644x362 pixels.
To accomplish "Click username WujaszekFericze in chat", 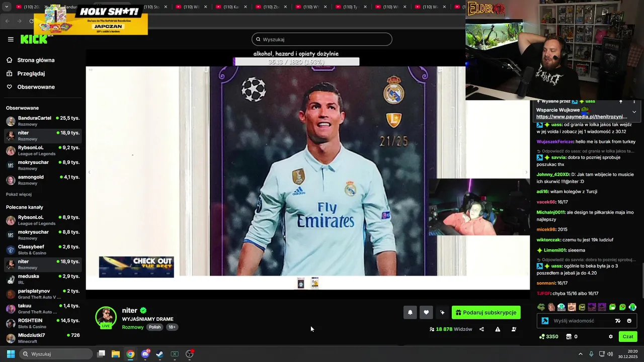I will click(x=555, y=142).
